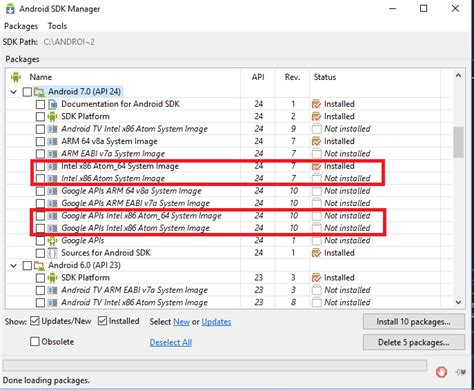Screen dimensions: 474x390
Task: Toggle the Installed show checkbox
Action: (x=102, y=321)
